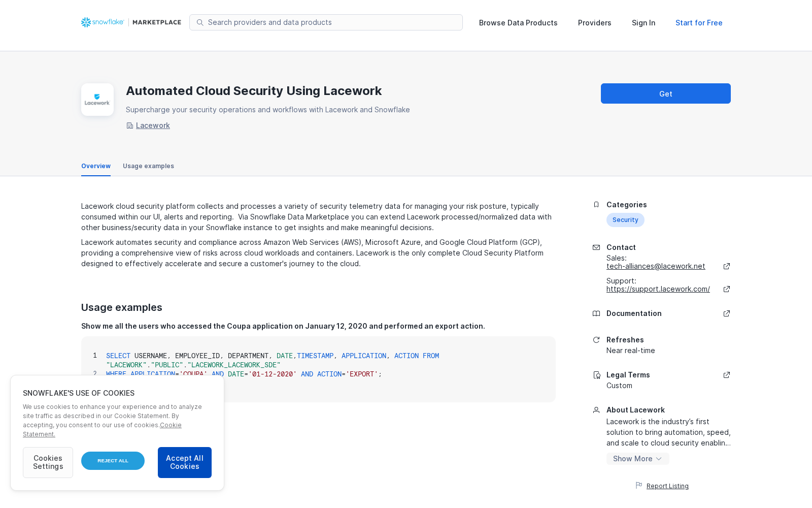The height and width of the screenshot is (508, 812).
Task: Open Browse Data Products menu
Action: tap(518, 23)
